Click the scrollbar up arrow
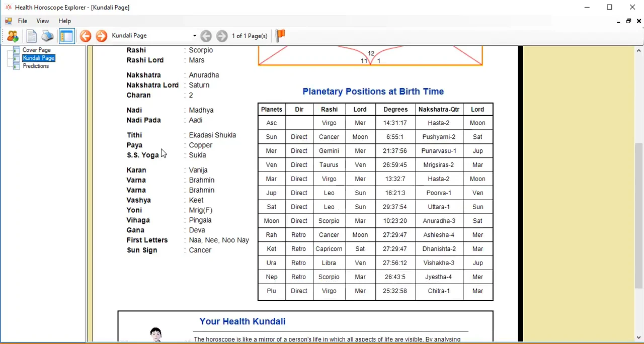This screenshot has height=344, width=644. (639, 51)
